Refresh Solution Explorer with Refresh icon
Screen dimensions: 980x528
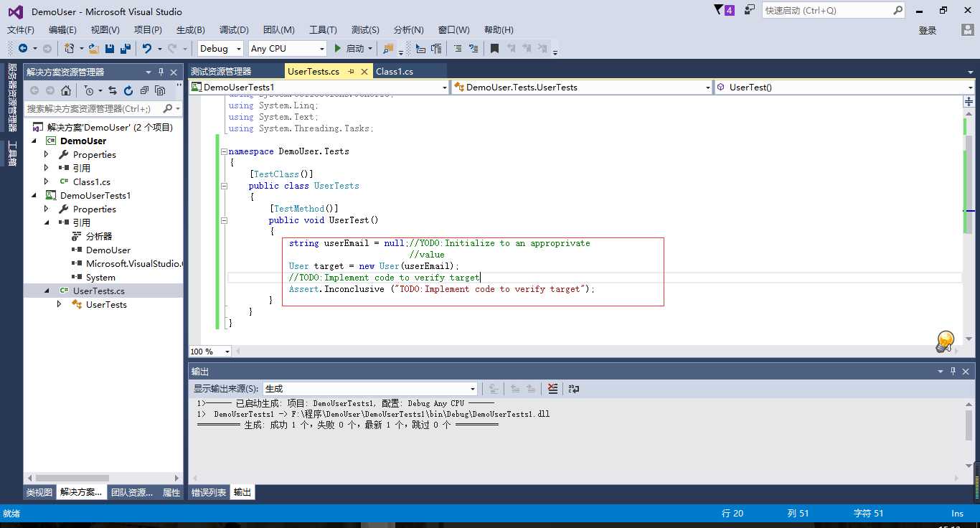tap(128, 90)
